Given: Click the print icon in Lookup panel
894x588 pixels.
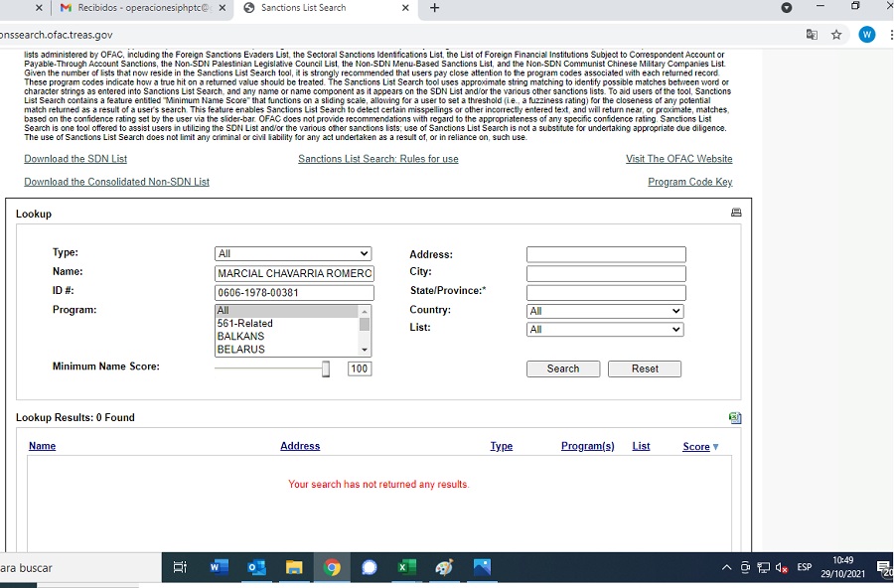Looking at the screenshot, I should pyautogui.click(x=736, y=213).
